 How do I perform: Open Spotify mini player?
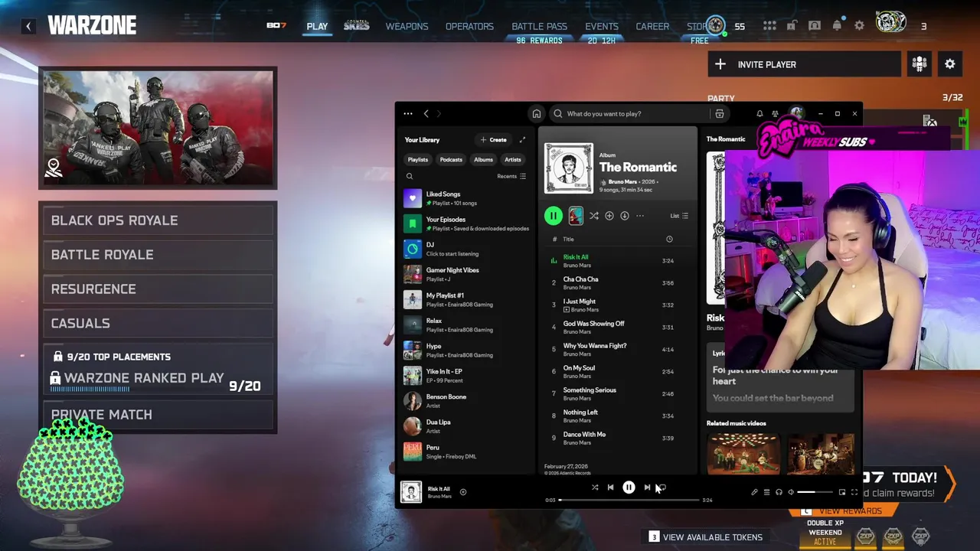point(842,492)
